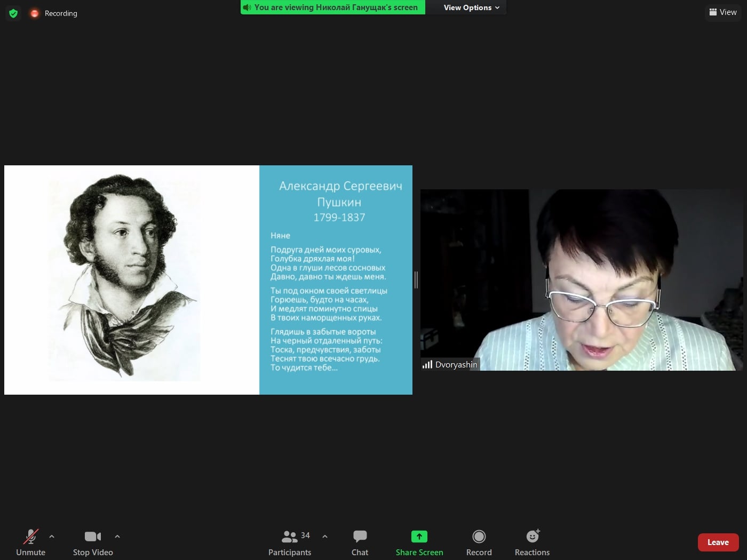747x560 pixels.
Task: Open the View Options dropdown
Action: pos(471,7)
